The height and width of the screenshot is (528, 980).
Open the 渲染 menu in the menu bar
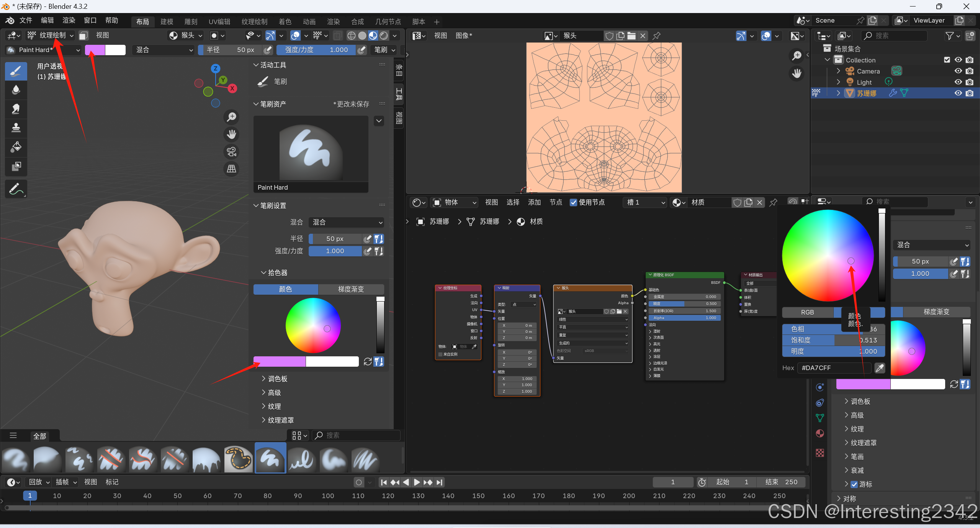(x=69, y=20)
